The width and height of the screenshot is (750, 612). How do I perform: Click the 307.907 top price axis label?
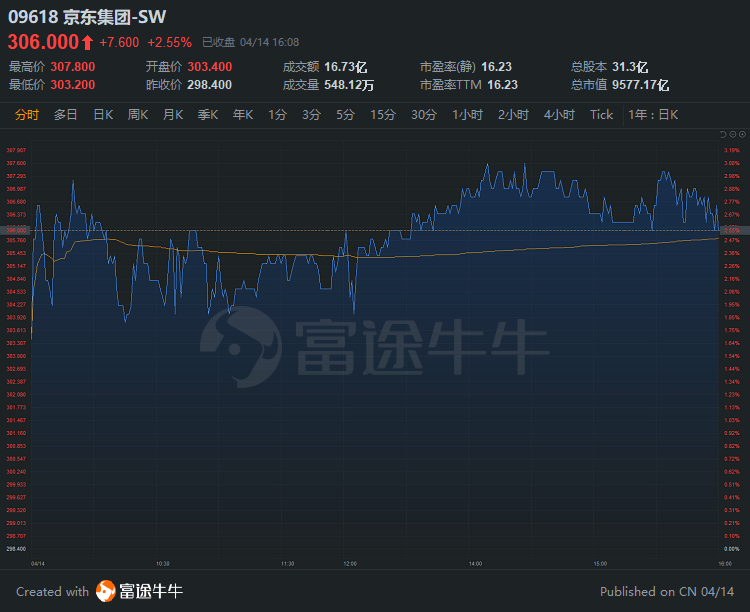click(16, 150)
